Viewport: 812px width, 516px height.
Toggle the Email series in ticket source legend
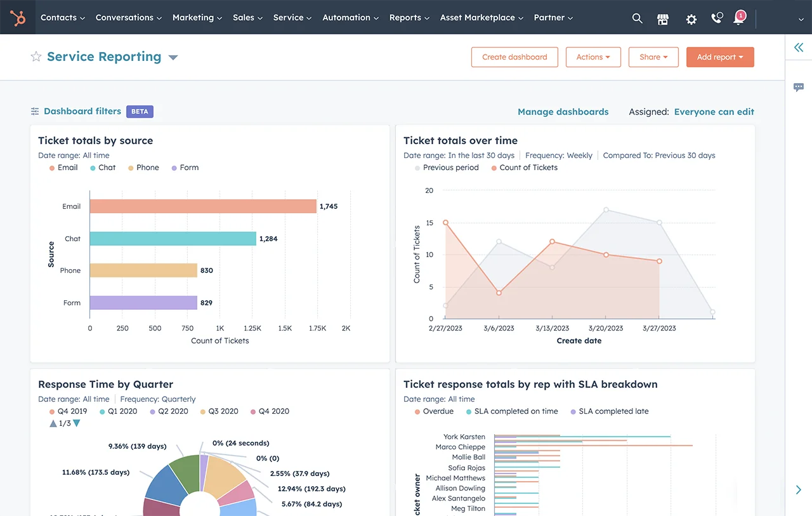62,168
